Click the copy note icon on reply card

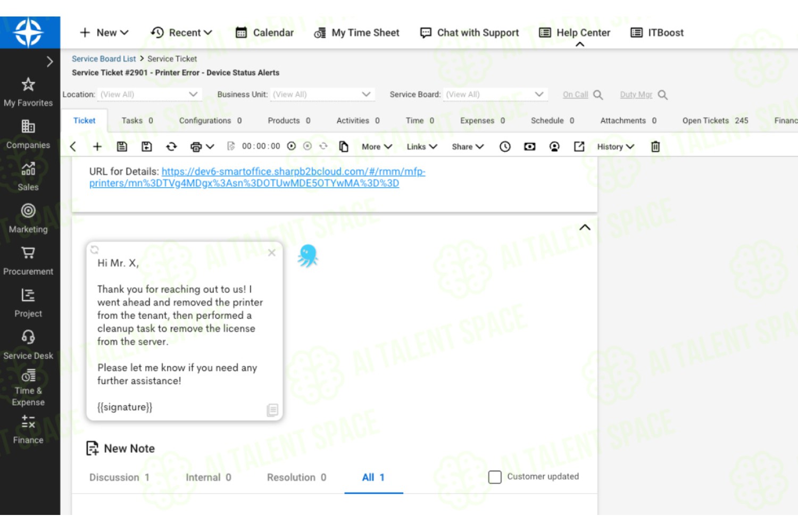pos(272,410)
